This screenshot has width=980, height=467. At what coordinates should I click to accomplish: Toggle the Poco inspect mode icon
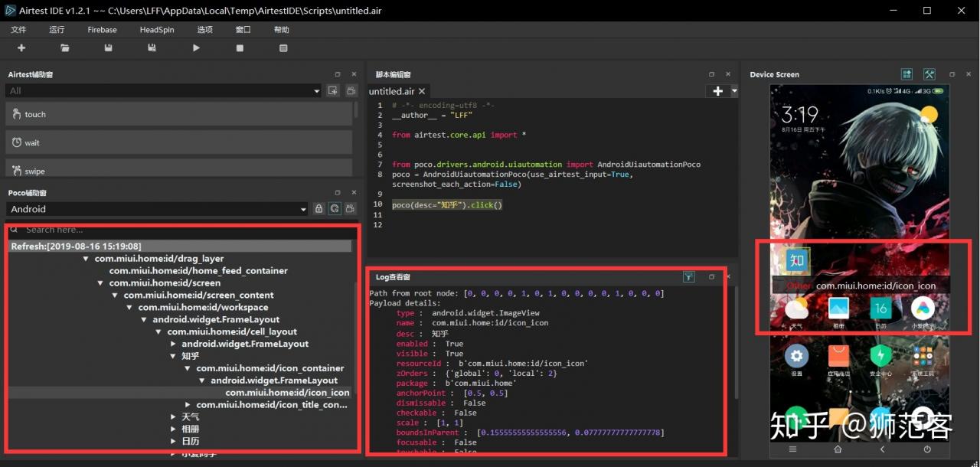coord(335,208)
